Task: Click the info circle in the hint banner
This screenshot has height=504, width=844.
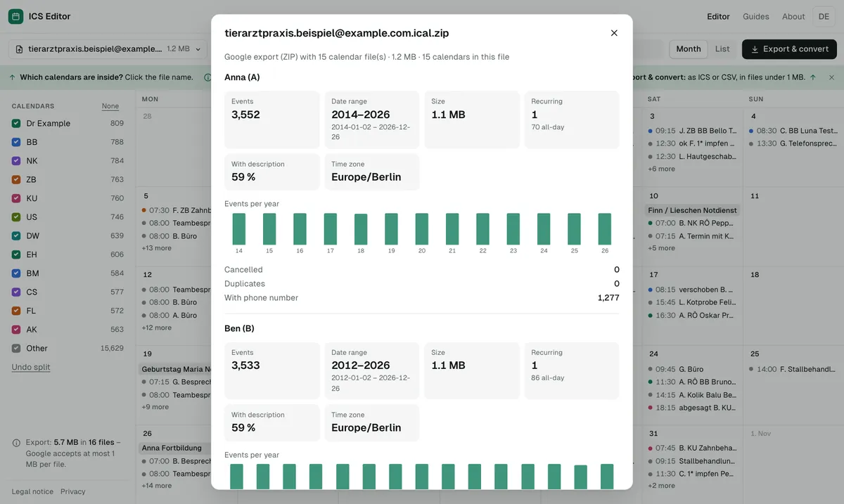Action: click(207, 77)
